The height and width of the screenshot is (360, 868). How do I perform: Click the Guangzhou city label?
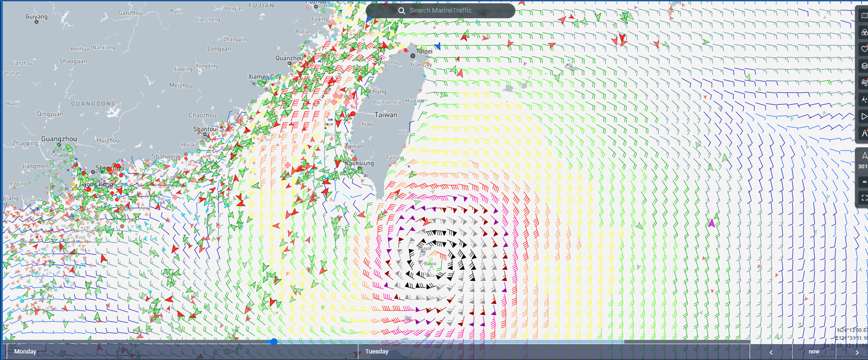pyautogui.click(x=59, y=139)
